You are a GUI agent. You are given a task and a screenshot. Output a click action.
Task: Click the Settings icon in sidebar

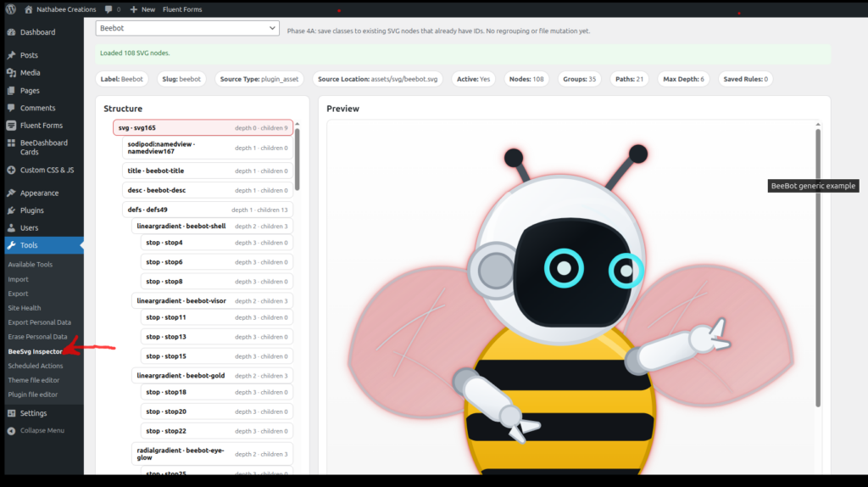[11, 413]
